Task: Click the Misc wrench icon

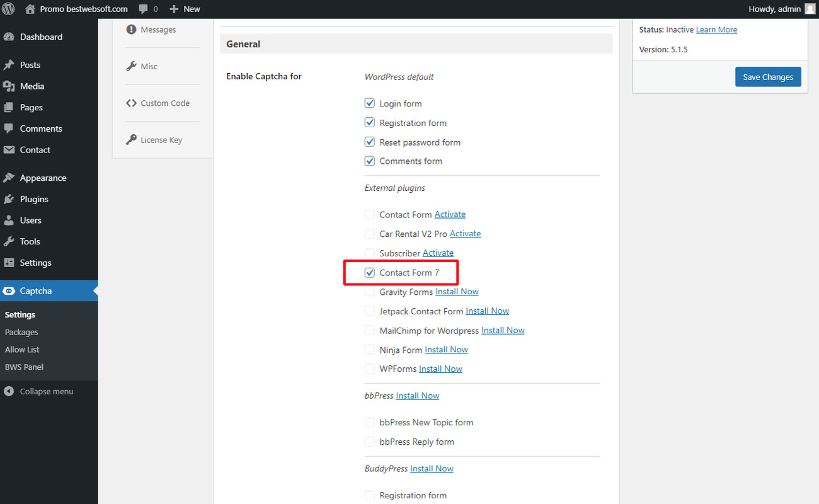Action: coord(131,66)
